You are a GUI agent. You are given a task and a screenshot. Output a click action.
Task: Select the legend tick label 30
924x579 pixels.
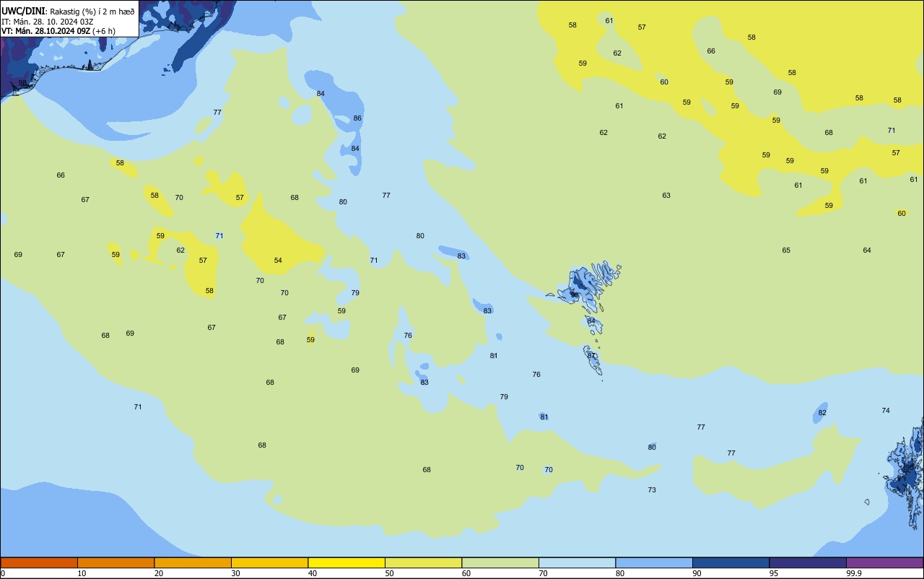click(x=235, y=573)
